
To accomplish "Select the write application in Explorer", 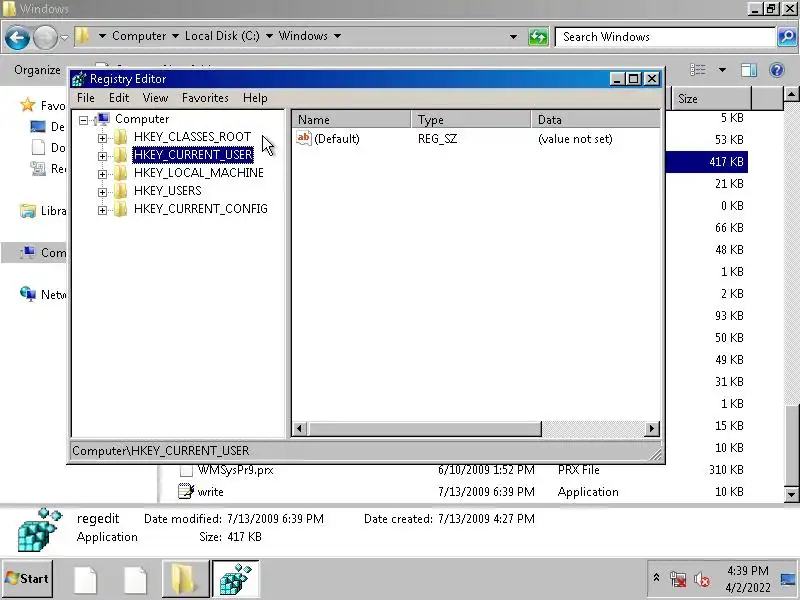I will click(x=210, y=492).
